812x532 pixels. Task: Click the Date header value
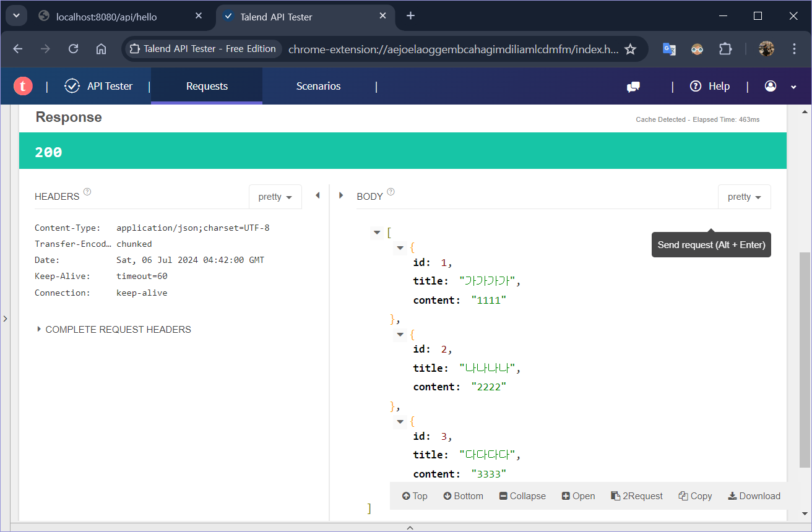(x=190, y=260)
